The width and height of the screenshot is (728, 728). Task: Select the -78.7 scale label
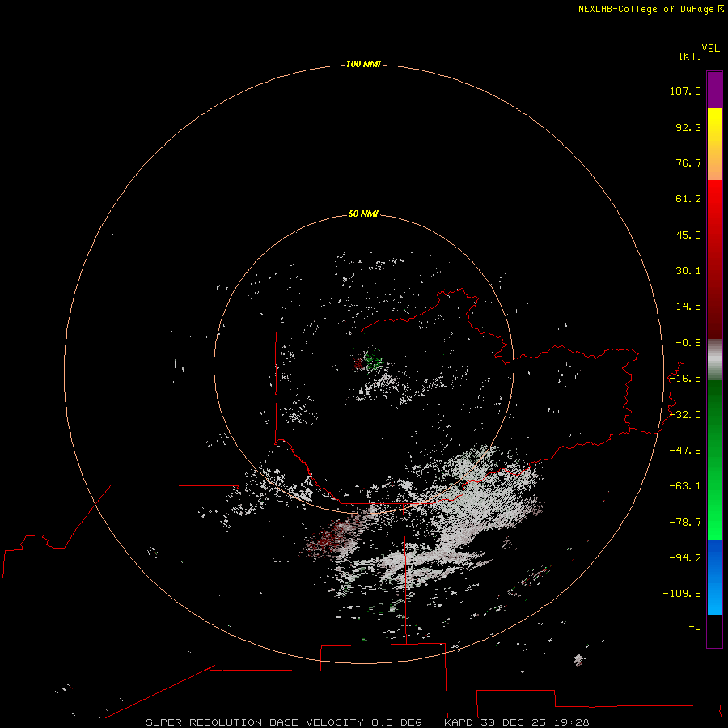tap(685, 523)
